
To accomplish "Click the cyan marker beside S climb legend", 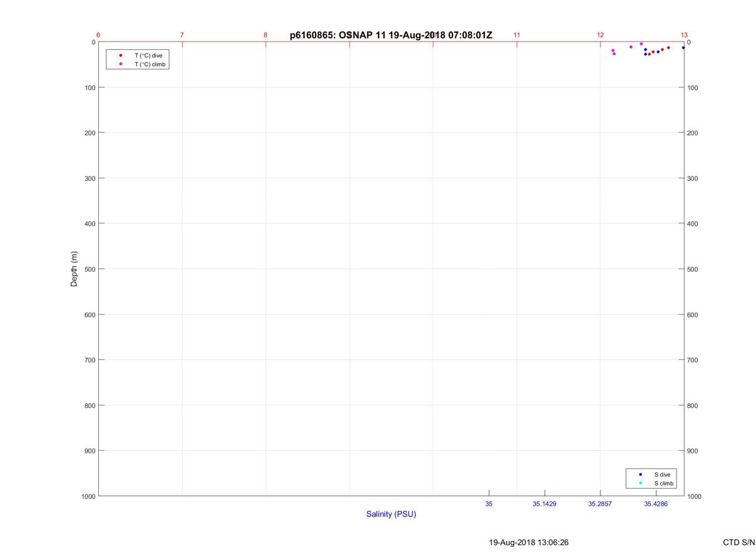I will coord(640,484).
